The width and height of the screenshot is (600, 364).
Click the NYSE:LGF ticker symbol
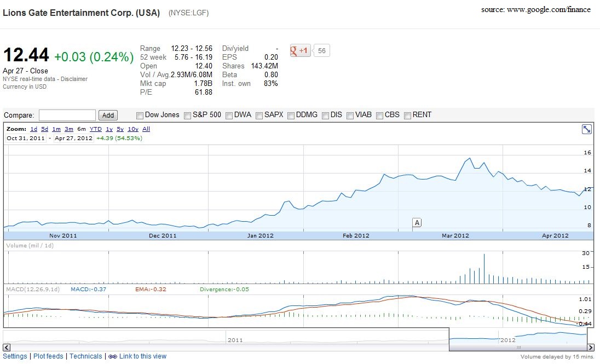click(x=189, y=13)
